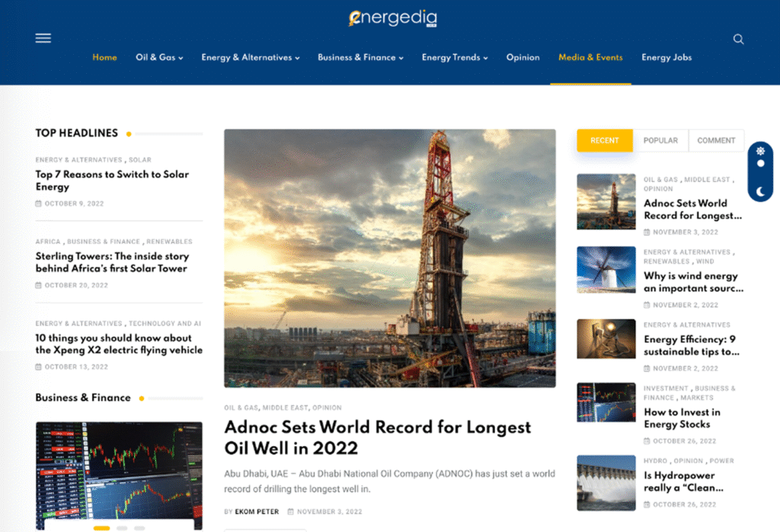Select second slide dot in Business & Finance carousel
Image resolution: width=780 pixels, height=532 pixels.
(121, 527)
